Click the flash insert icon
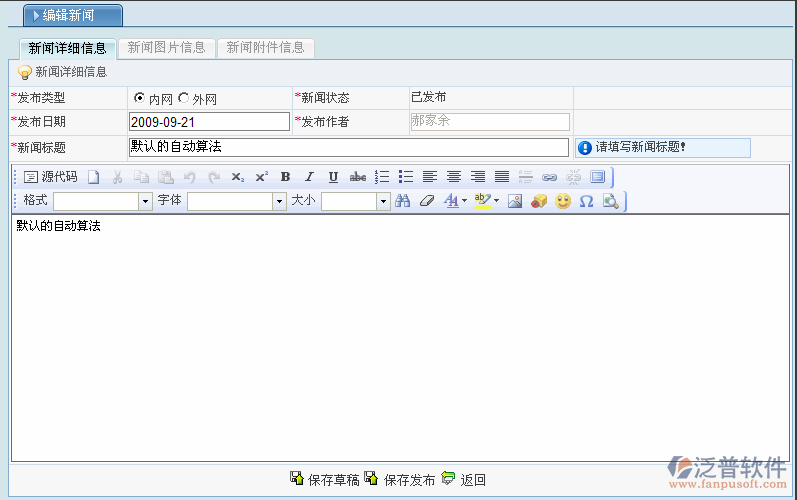The width and height of the screenshot is (797, 500). [539, 201]
